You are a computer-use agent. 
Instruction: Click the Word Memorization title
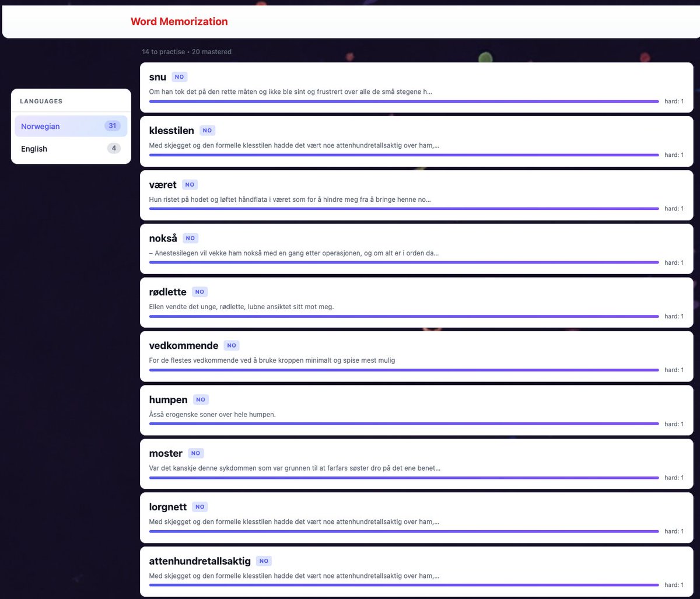[x=179, y=22]
